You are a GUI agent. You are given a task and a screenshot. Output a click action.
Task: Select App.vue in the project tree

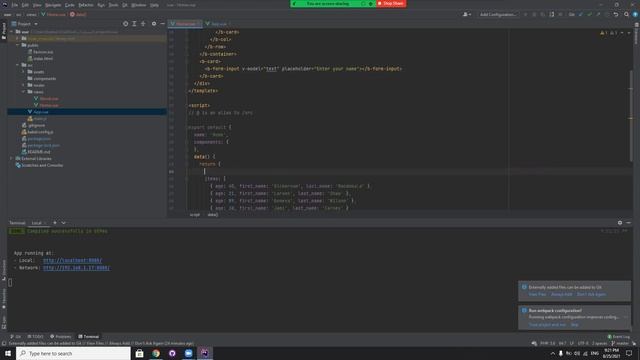pyautogui.click(x=41, y=112)
